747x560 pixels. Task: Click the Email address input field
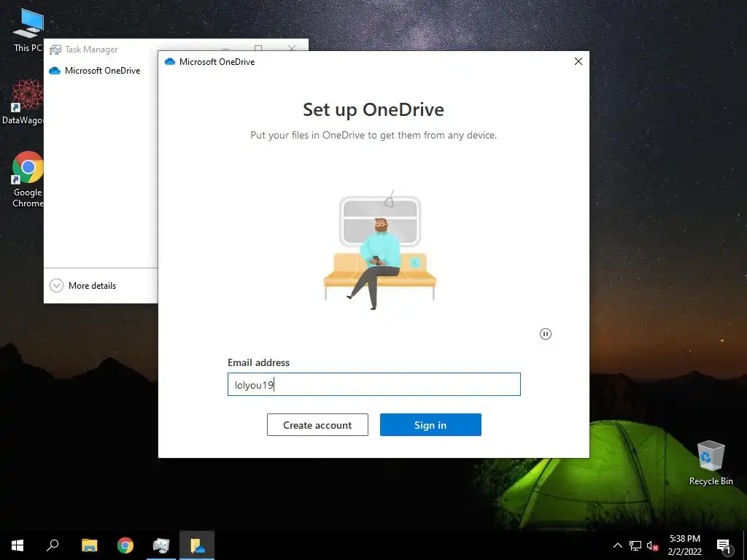[374, 384]
